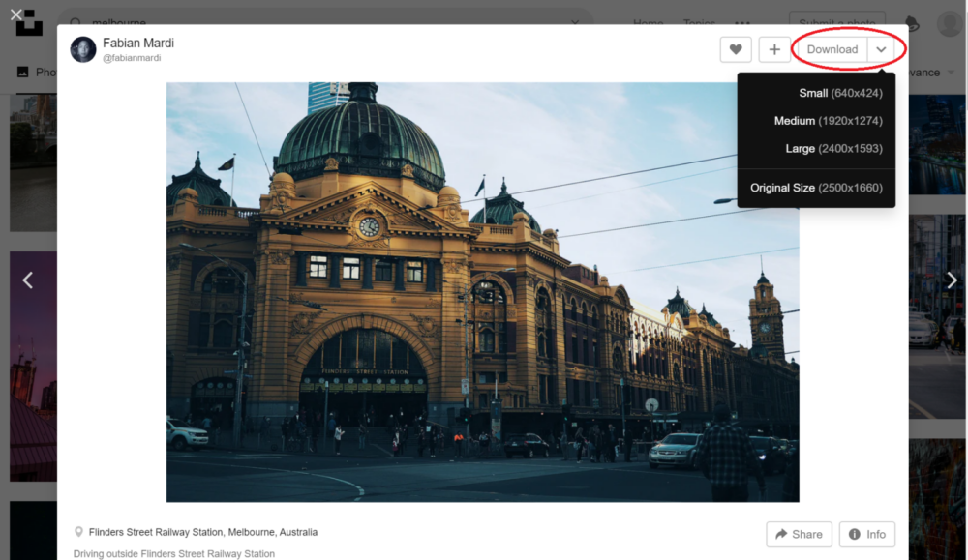Choose Large (2400x1593) download size
The height and width of the screenshot is (560, 968).
[833, 149]
